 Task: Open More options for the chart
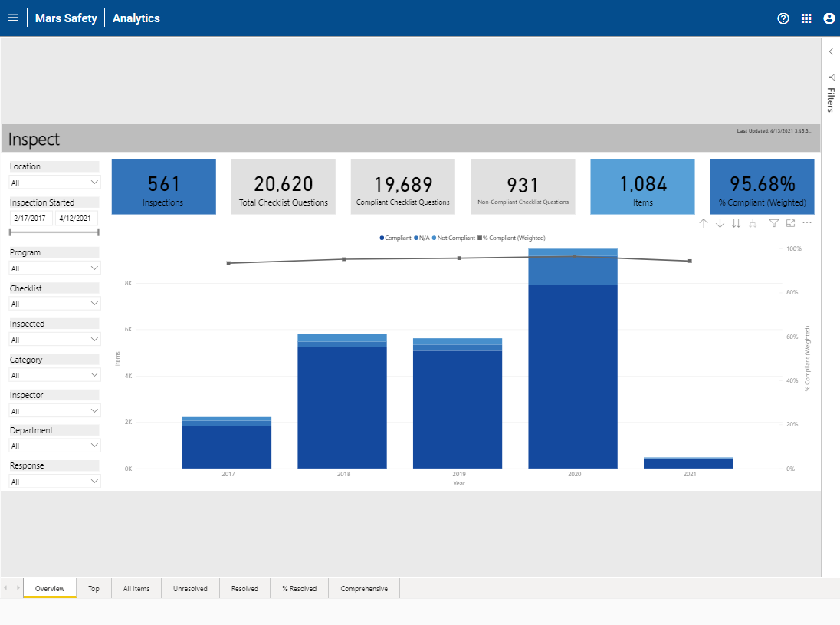pos(807,223)
